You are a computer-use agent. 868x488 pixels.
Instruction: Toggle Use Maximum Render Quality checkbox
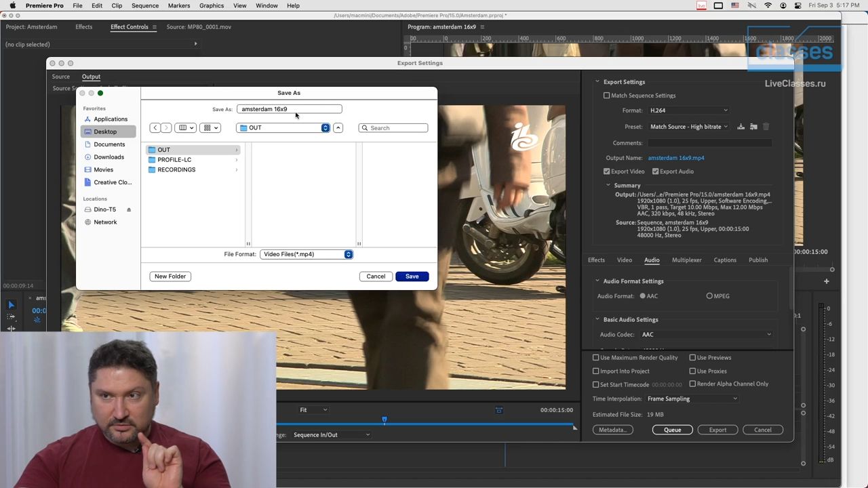tap(596, 358)
